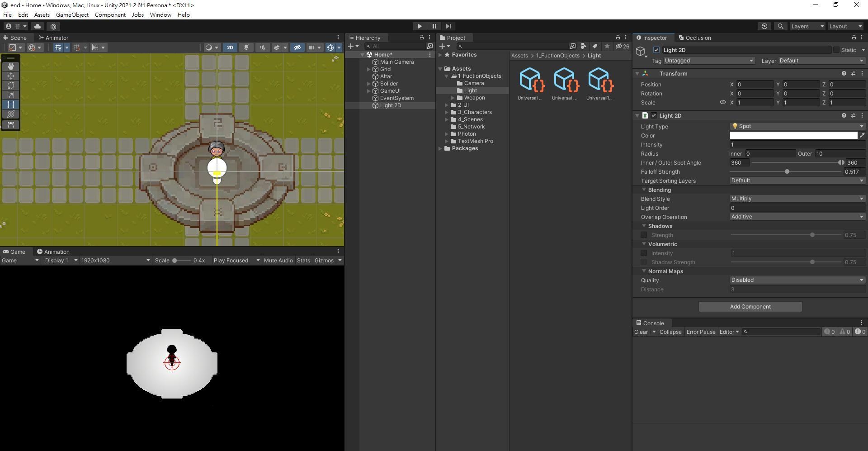Toggle 2D view mode in Scene
868x451 pixels.
(x=230, y=47)
